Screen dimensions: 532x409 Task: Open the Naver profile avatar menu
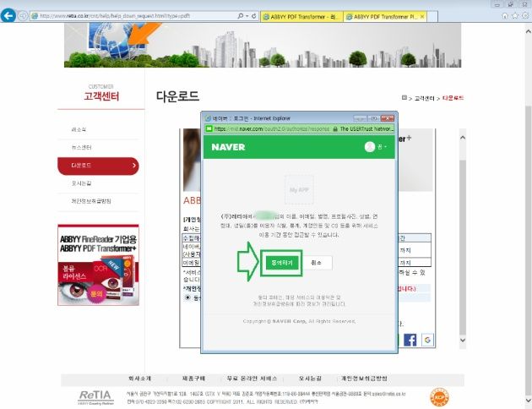[x=375, y=147]
